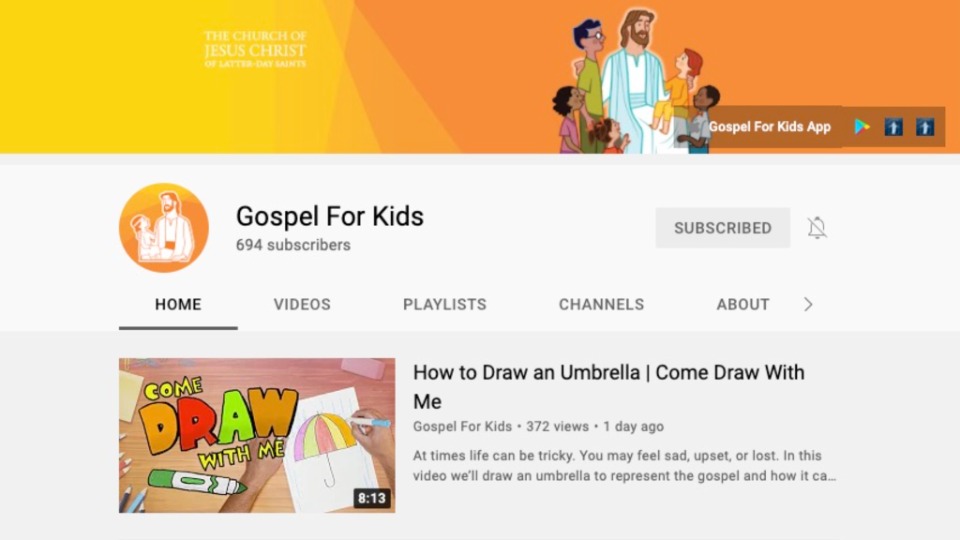960x540 pixels.
Task: Expand more tabs with the right chevron
Action: 808,304
